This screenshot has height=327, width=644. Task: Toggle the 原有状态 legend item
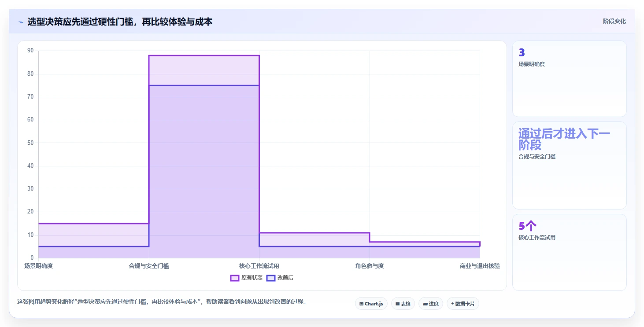click(246, 278)
